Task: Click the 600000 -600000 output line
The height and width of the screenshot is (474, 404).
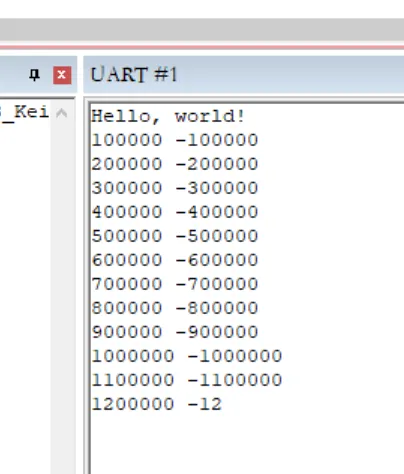Action: [x=175, y=260]
